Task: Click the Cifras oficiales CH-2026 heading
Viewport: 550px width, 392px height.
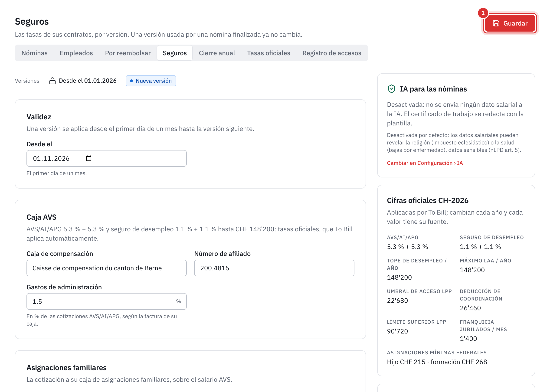Action: pyautogui.click(x=428, y=200)
